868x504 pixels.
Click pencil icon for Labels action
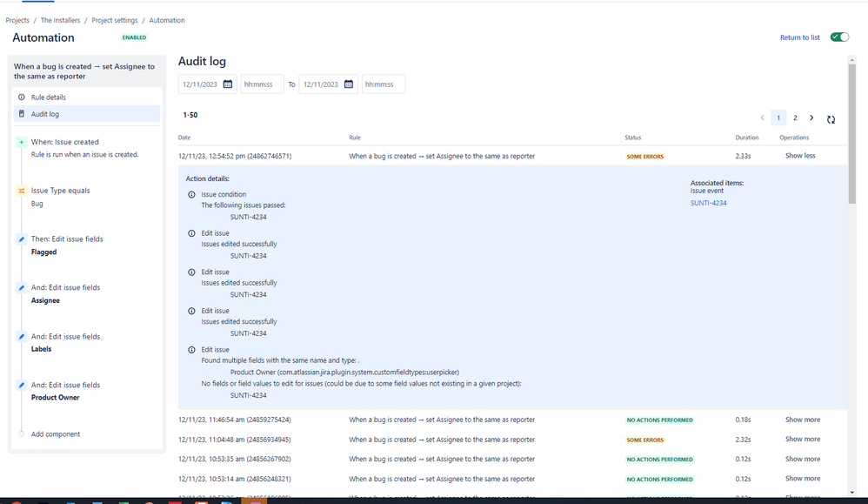[22, 336]
